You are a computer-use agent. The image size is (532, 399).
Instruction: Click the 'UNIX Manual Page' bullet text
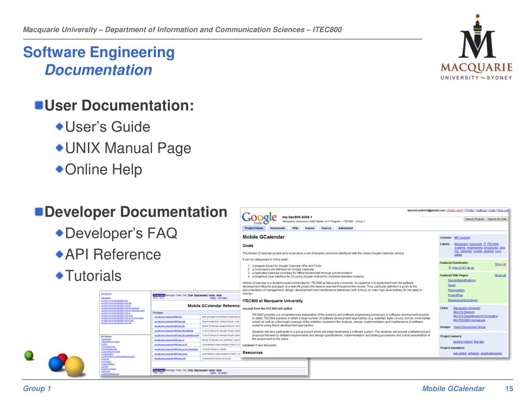coord(128,148)
